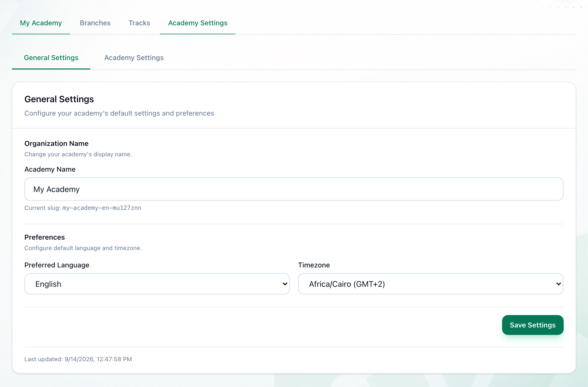Click the Academy Name input field

coord(294,189)
